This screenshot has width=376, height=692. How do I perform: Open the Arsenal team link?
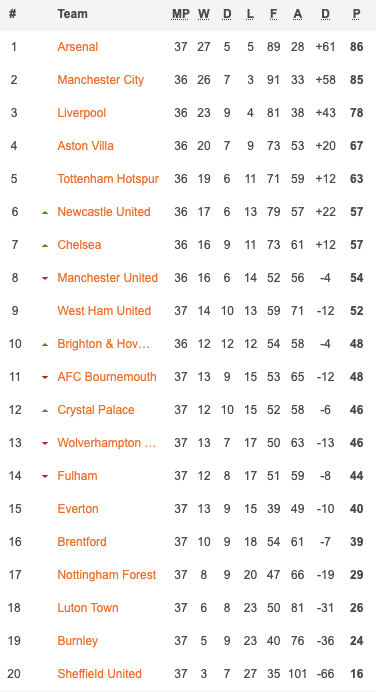tap(78, 47)
